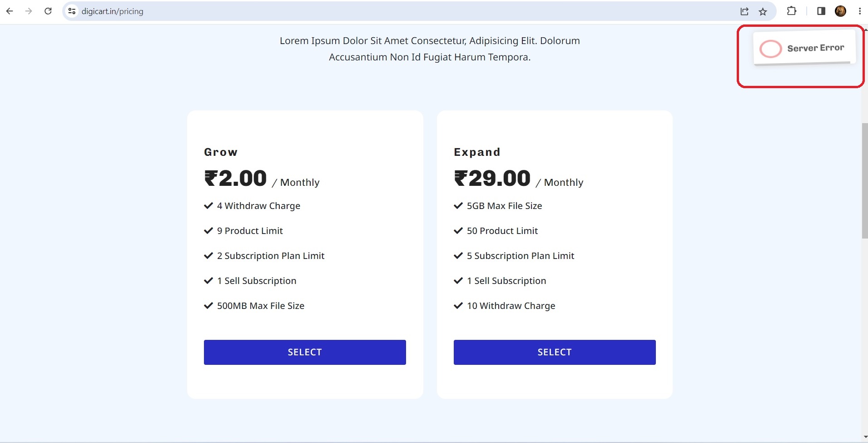Image resolution: width=868 pixels, height=443 pixels.
Task: Click the scrollbar down arrow
Action: pos(865,437)
